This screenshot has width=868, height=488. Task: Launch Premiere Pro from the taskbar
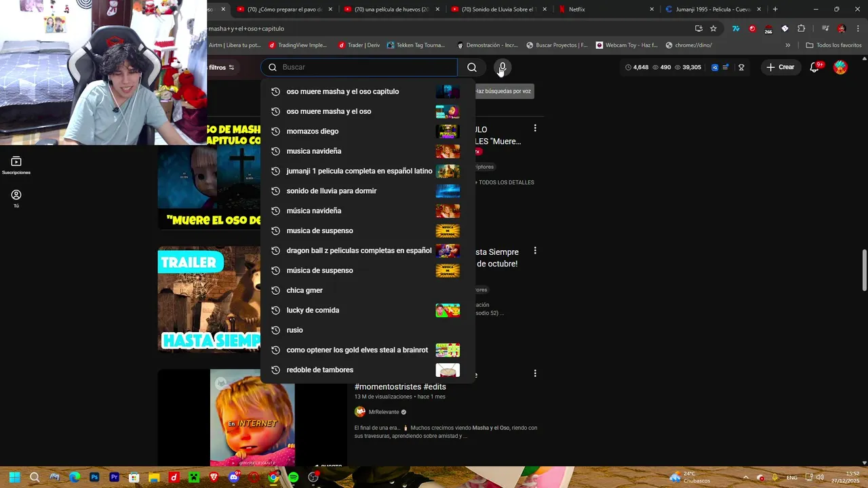coord(114,477)
